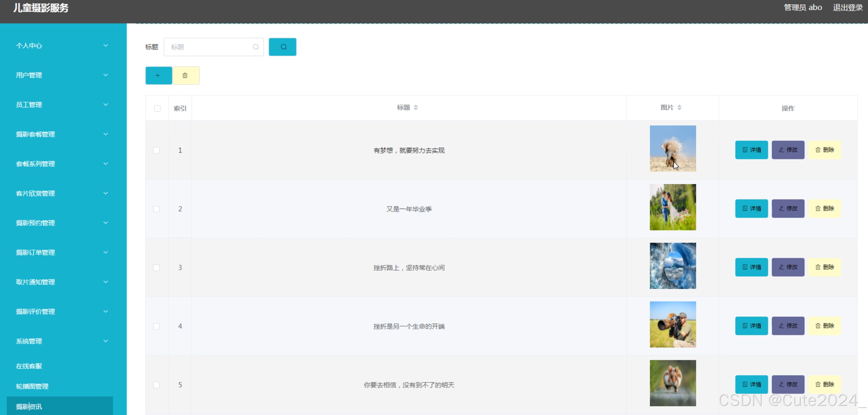868x415 pixels.
Task: Toggle the select-all header checkbox
Action: point(157,109)
